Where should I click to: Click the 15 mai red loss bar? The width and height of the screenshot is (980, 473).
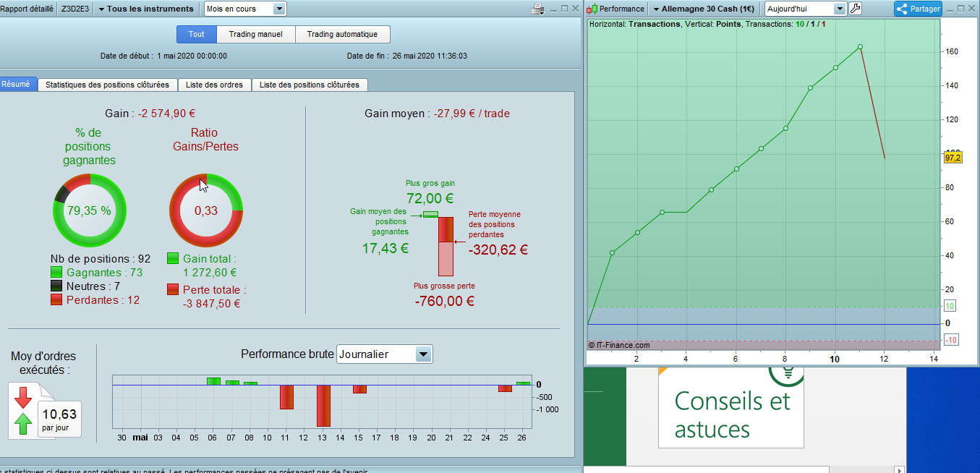pos(359,389)
